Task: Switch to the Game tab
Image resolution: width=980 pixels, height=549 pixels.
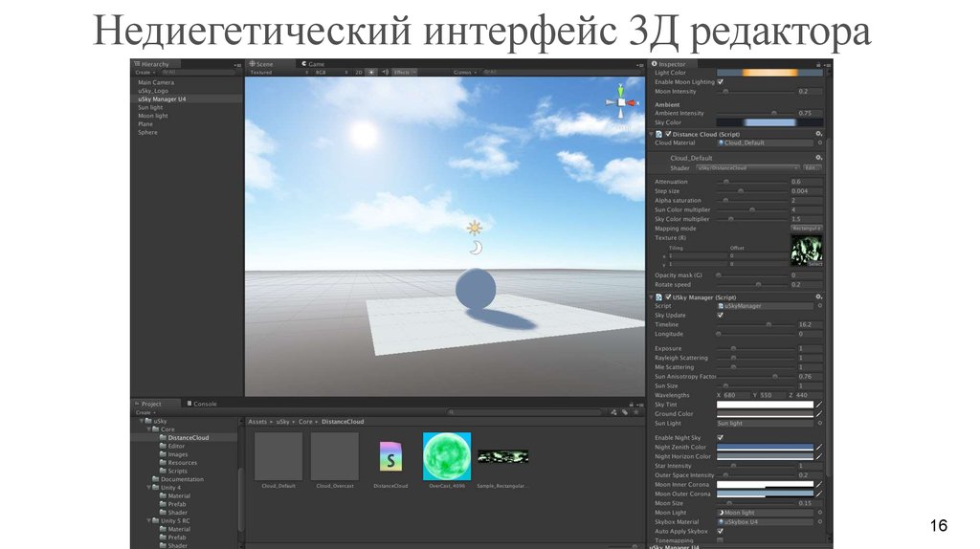Action: pyautogui.click(x=314, y=64)
